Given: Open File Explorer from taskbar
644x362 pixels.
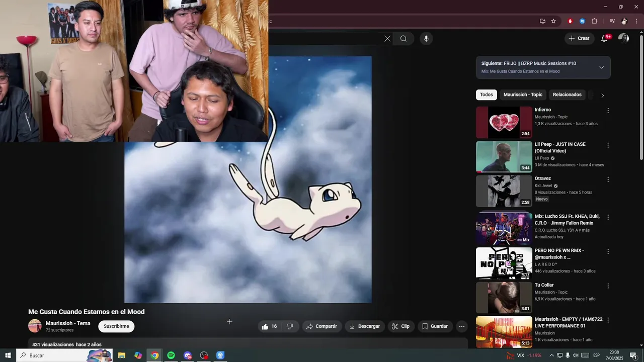Looking at the screenshot, I should 121,355.
